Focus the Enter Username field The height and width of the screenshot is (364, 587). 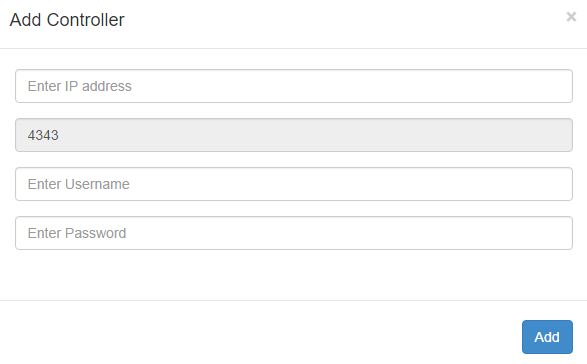pyautogui.click(x=294, y=184)
